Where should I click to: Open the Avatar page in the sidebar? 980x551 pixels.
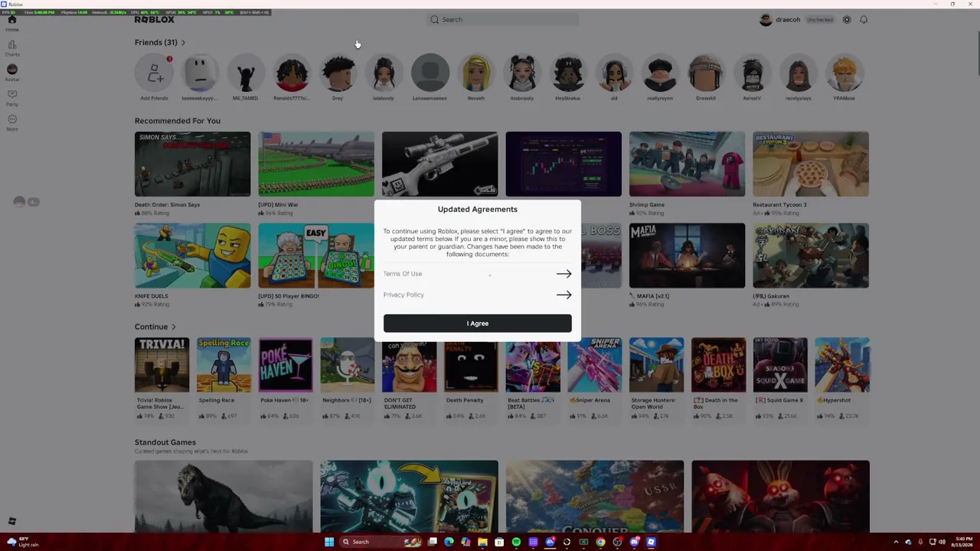pos(12,72)
